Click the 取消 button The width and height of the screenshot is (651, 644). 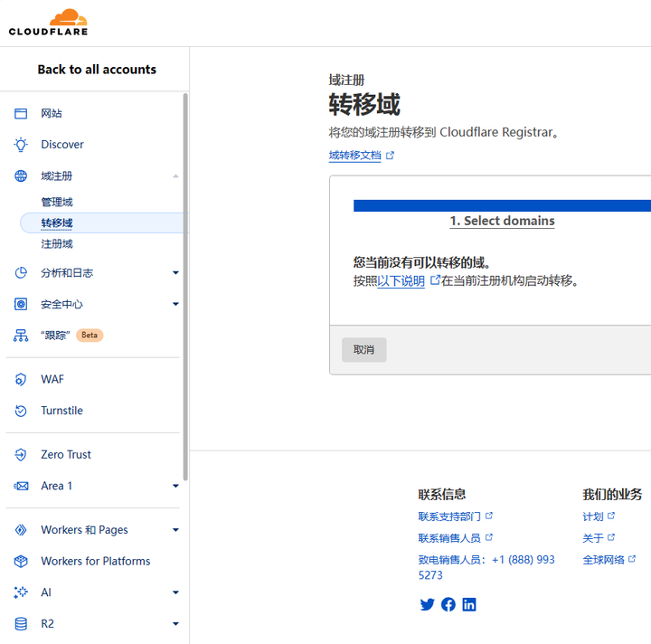point(364,350)
